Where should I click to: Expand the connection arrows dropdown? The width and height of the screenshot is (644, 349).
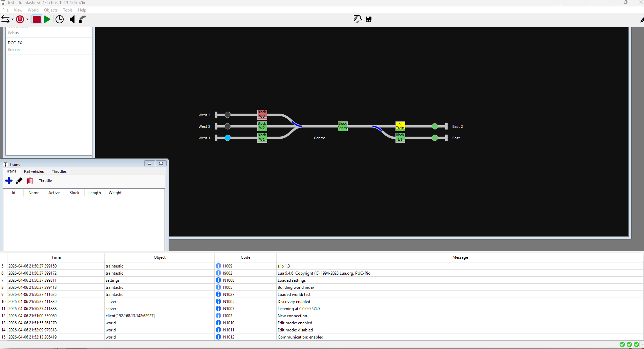tap(13, 20)
